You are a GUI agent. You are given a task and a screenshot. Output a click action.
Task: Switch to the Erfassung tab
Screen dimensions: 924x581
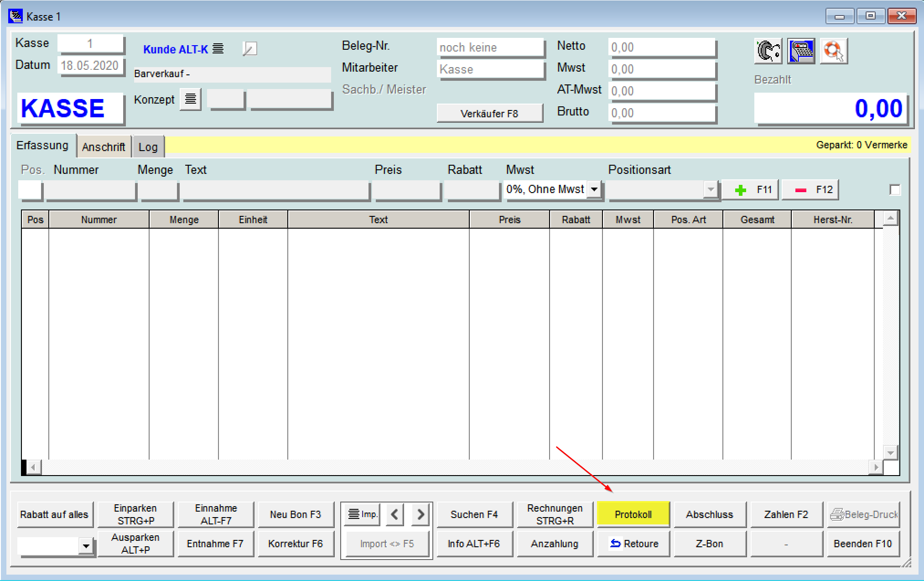coord(42,146)
